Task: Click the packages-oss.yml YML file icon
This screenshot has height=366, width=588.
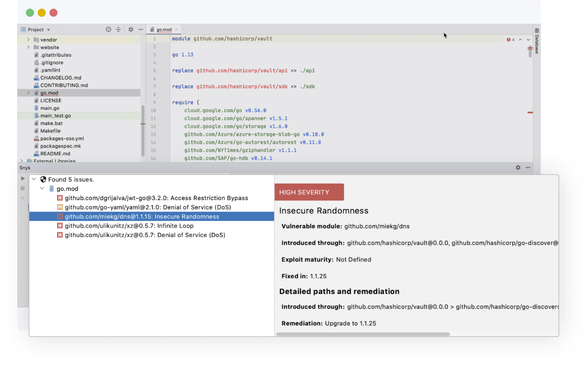Action: (x=36, y=139)
